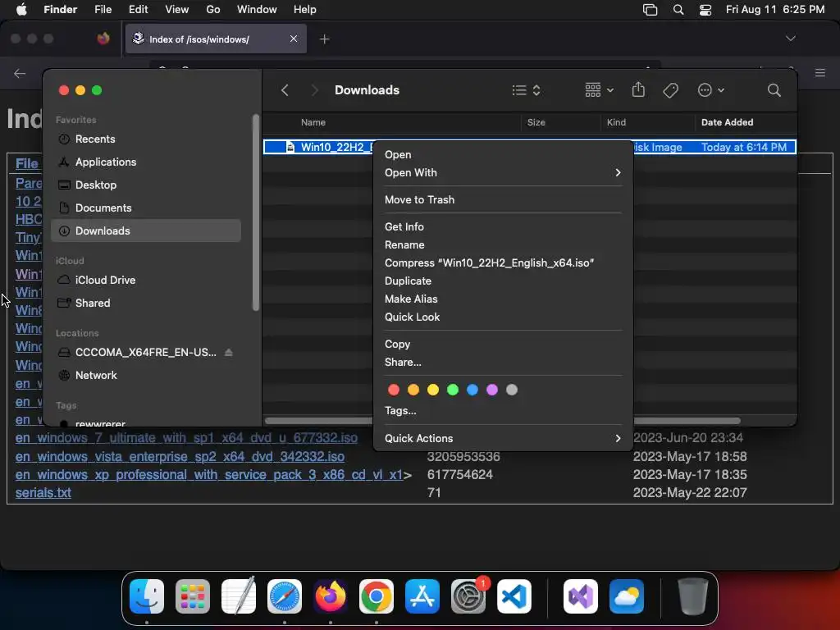The width and height of the screenshot is (840, 630).
Task: Open Shared in Finder sidebar
Action: coord(146,304)
